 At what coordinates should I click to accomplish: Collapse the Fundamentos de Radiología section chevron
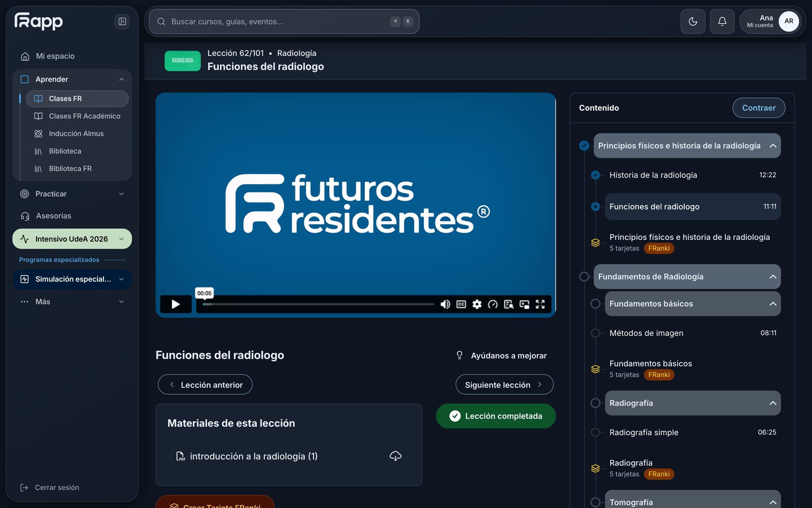pyautogui.click(x=773, y=277)
